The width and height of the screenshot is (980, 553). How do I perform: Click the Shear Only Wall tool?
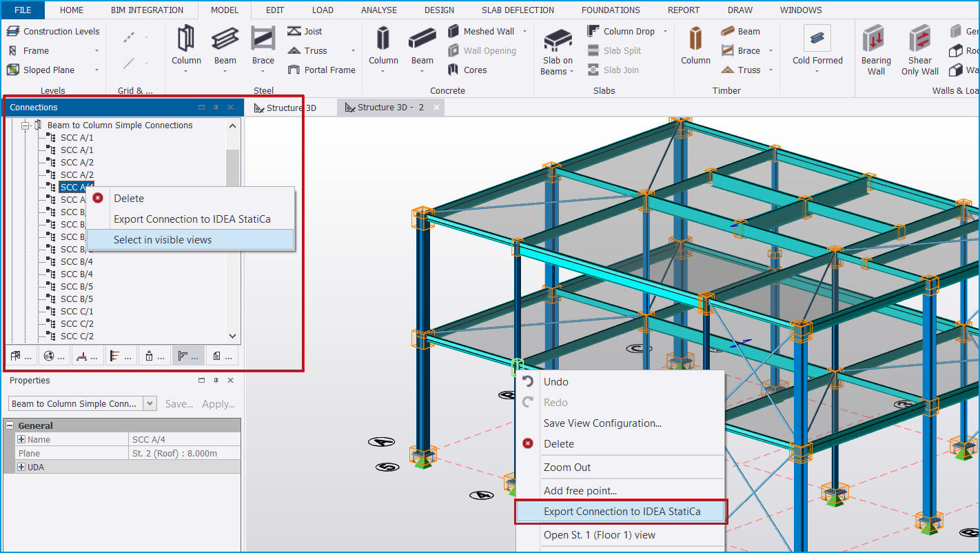point(919,47)
